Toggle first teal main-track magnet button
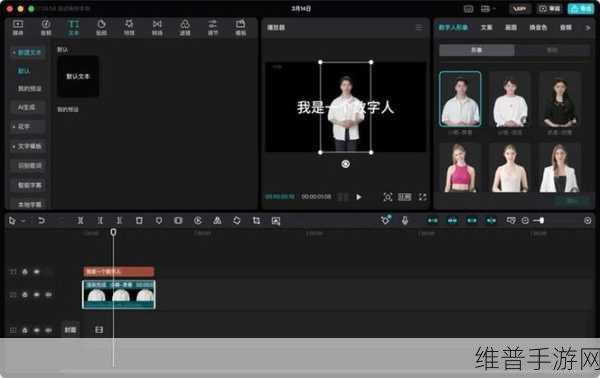 pos(433,220)
